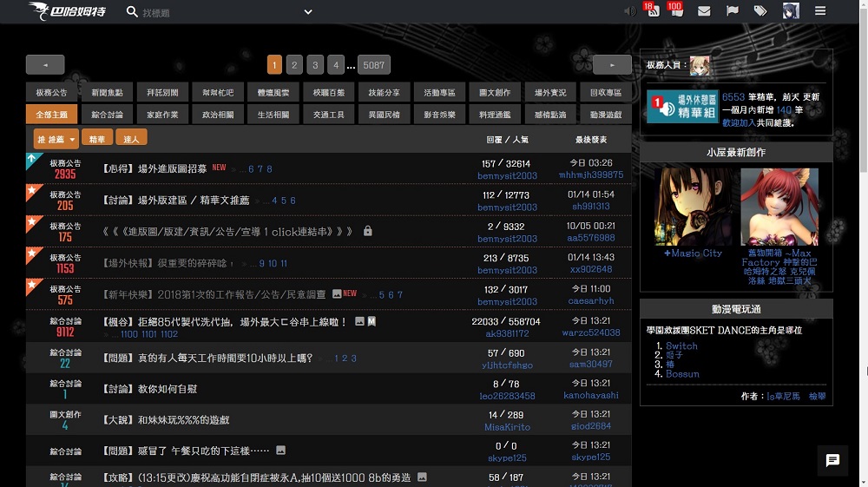This screenshot has width=868, height=487.
Task: Open last poster link kanohayashi
Action: pyautogui.click(x=591, y=395)
